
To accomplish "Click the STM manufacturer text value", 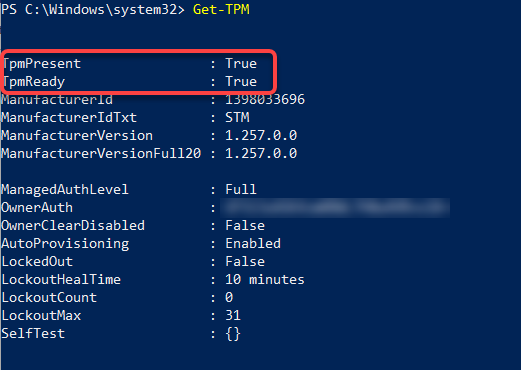I will [237, 117].
